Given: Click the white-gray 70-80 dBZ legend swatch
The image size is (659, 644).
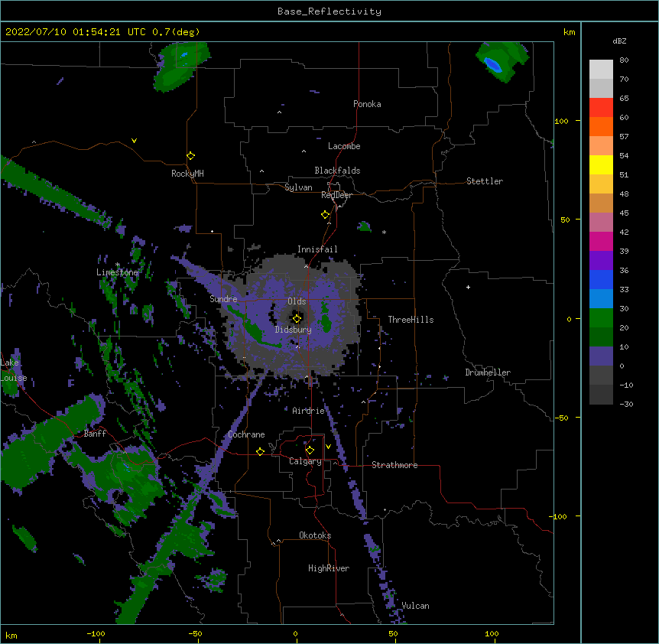Looking at the screenshot, I should tap(601, 70).
